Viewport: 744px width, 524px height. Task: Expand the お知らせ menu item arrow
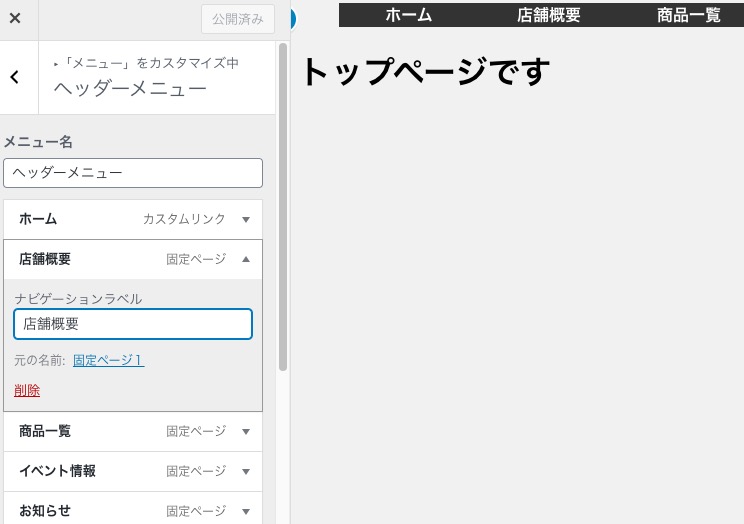coord(246,511)
